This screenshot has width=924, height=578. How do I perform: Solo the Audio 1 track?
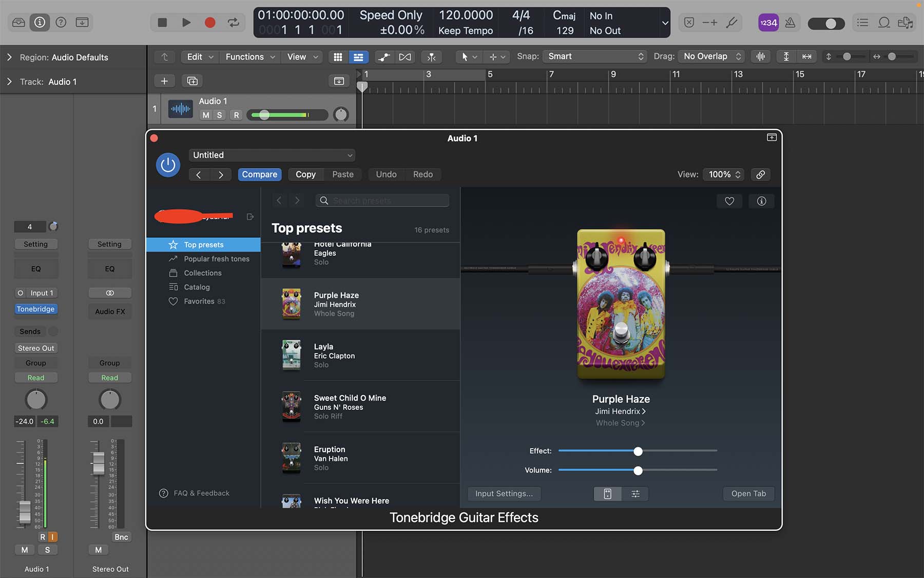click(x=220, y=115)
